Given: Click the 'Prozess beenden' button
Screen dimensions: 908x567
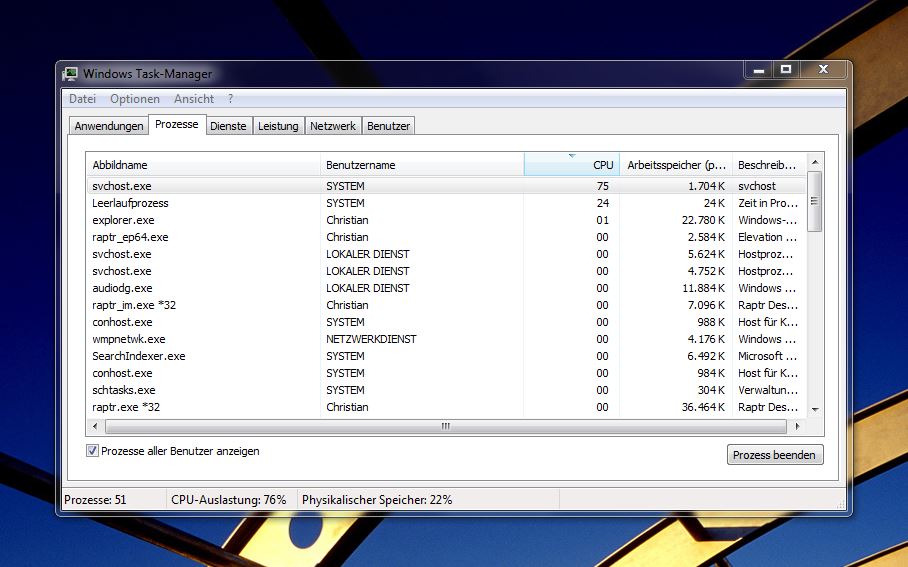Looking at the screenshot, I should point(775,455).
